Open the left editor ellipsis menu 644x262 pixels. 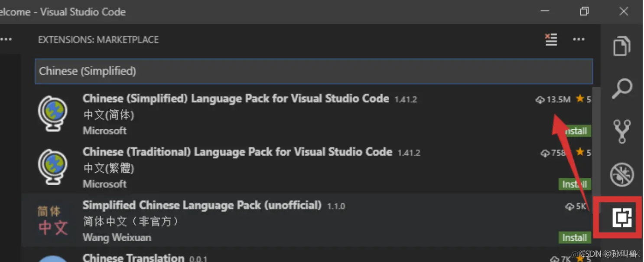point(6,39)
